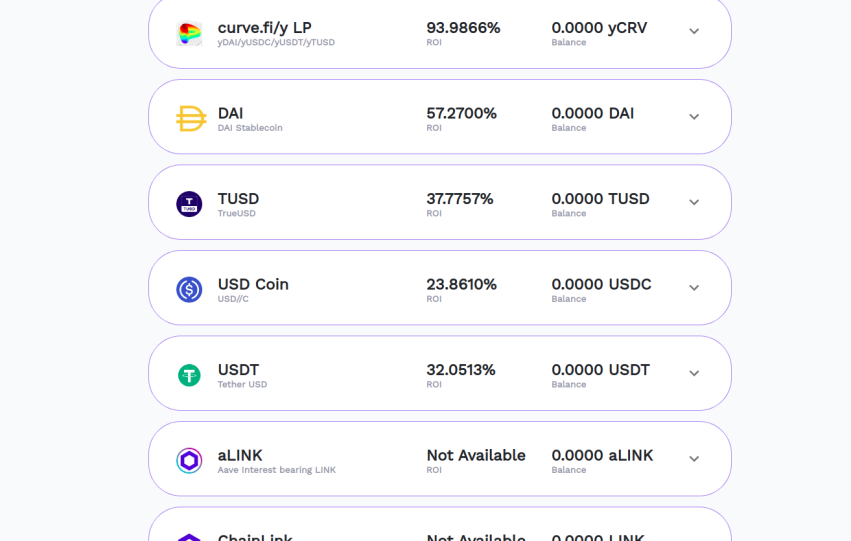Click the 93.9866% ROI value
Viewport: 851px width, 541px height.
[x=463, y=28]
